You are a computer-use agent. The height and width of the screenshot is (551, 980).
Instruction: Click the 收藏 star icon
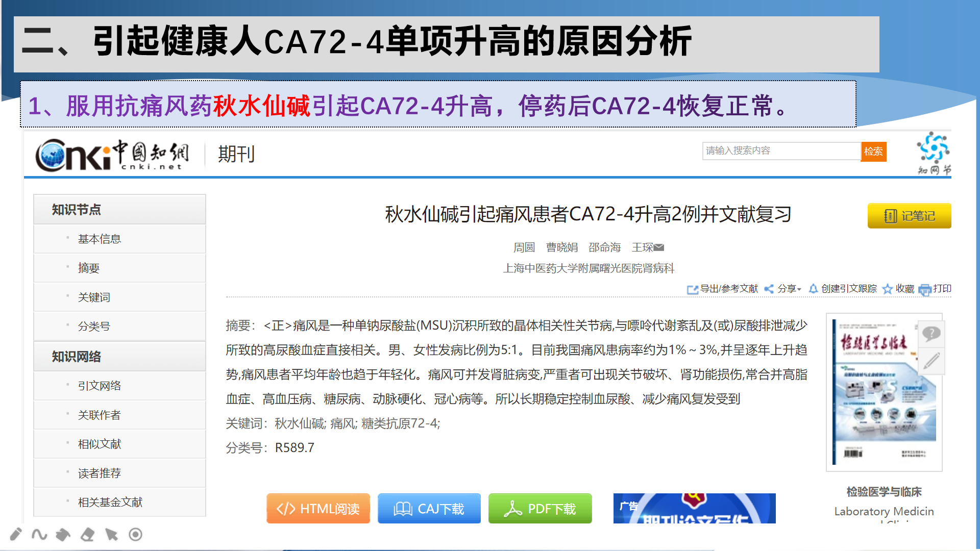[888, 289]
